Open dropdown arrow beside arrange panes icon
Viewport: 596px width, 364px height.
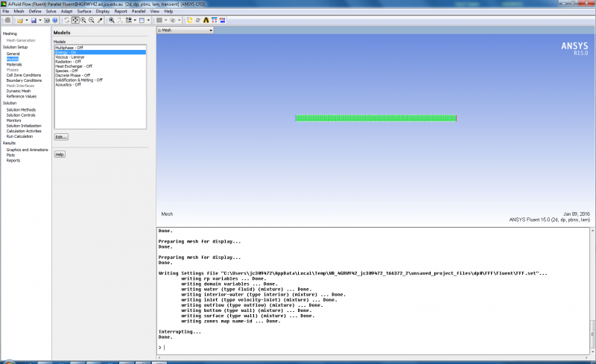135,20
